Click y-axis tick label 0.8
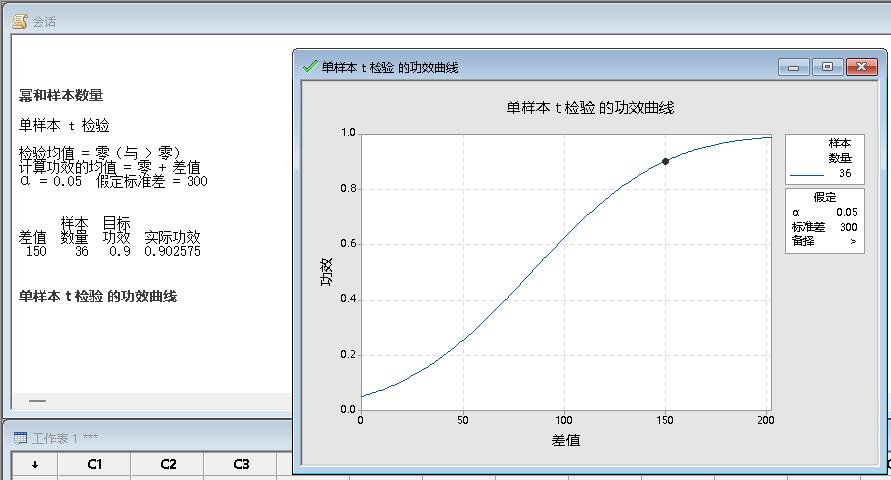The image size is (891, 480). click(348, 188)
